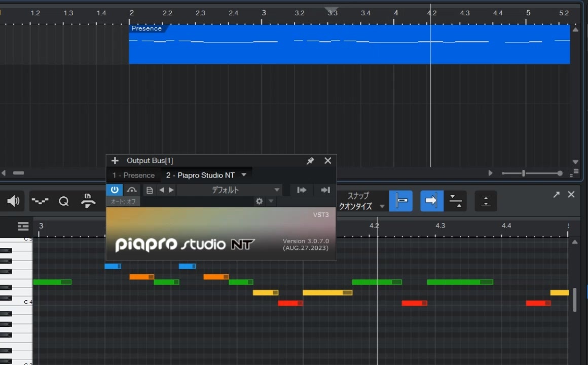Click the arrangement horizontal zoom slider handle
This screenshot has width=588, height=365.
[524, 173]
